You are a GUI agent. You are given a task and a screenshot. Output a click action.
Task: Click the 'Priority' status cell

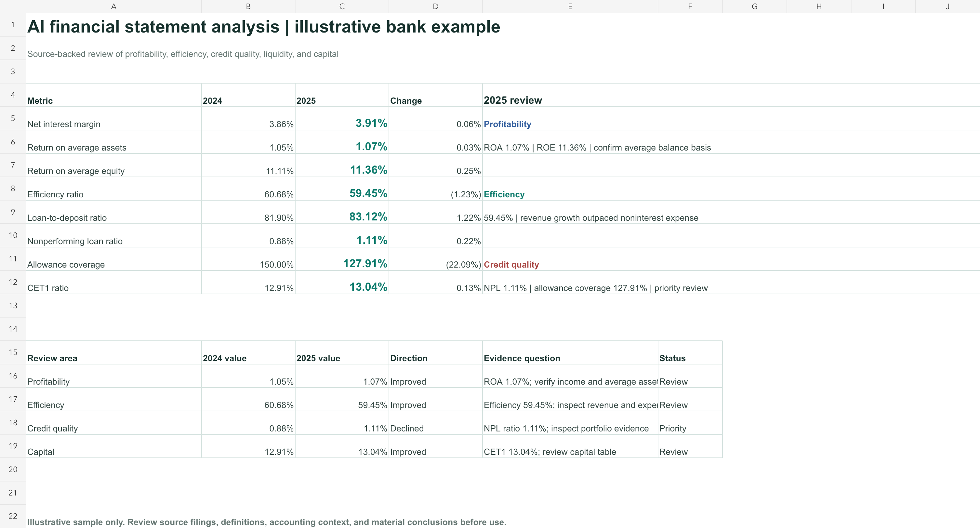click(690, 423)
